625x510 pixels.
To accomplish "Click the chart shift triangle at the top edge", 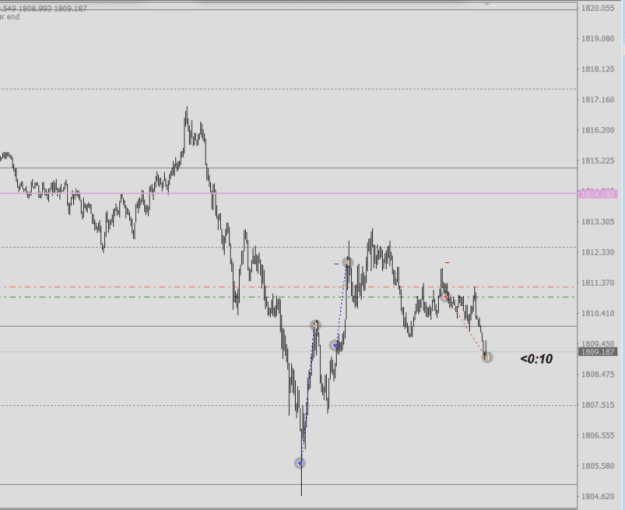I will (487, 3).
